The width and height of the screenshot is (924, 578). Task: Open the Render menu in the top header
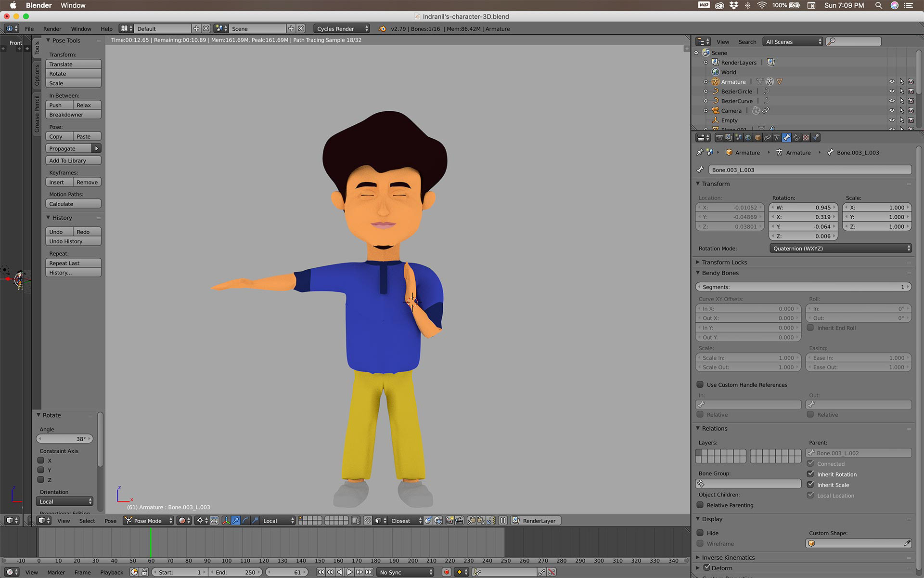coord(52,29)
